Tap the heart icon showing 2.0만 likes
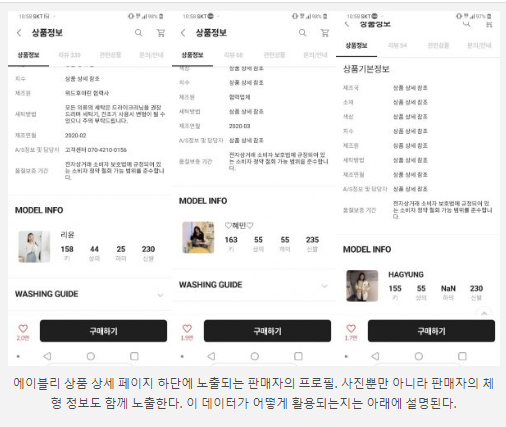The width and height of the screenshot is (506, 427). click(x=23, y=329)
